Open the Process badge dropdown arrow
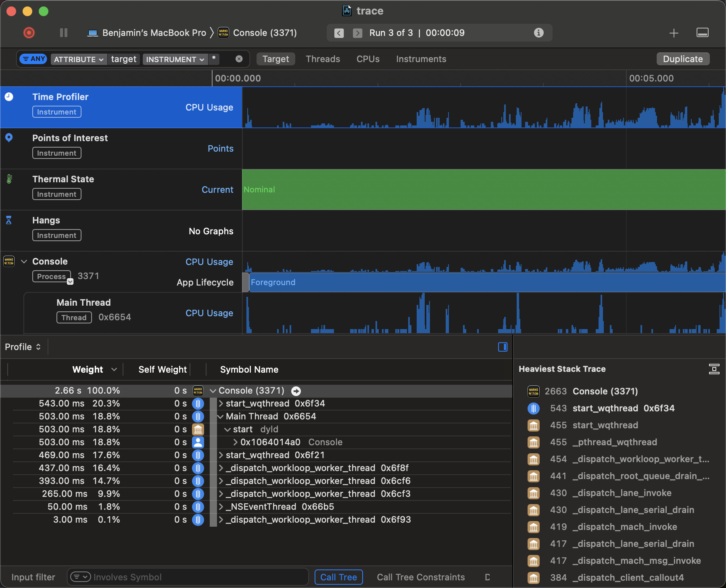Screen dimensions: 726x588 pyautogui.click(x=70, y=281)
